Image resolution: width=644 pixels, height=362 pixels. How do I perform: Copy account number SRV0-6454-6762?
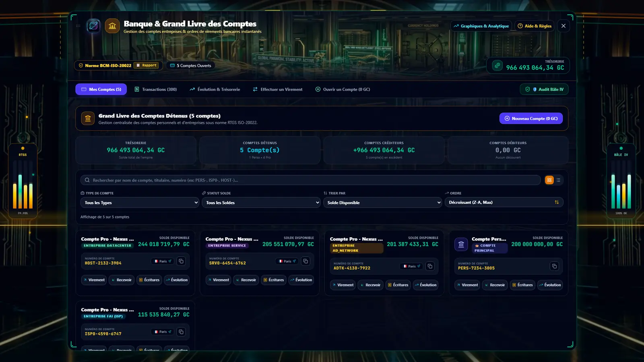305,261
